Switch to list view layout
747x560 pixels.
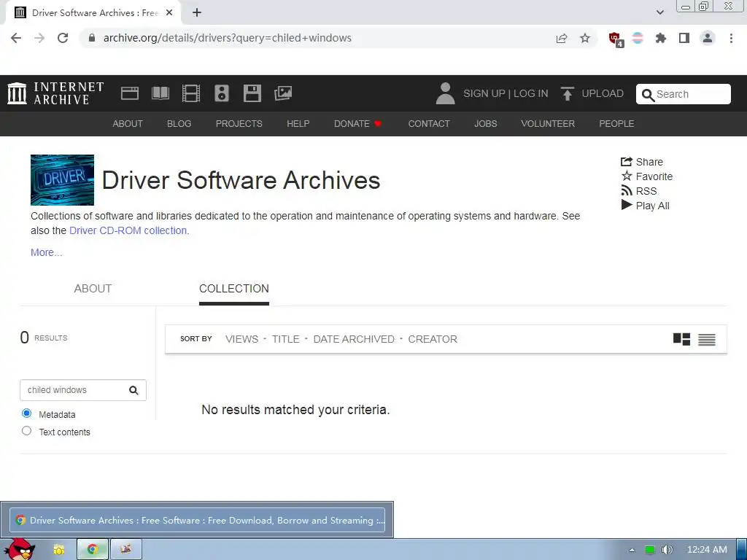(x=706, y=340)
